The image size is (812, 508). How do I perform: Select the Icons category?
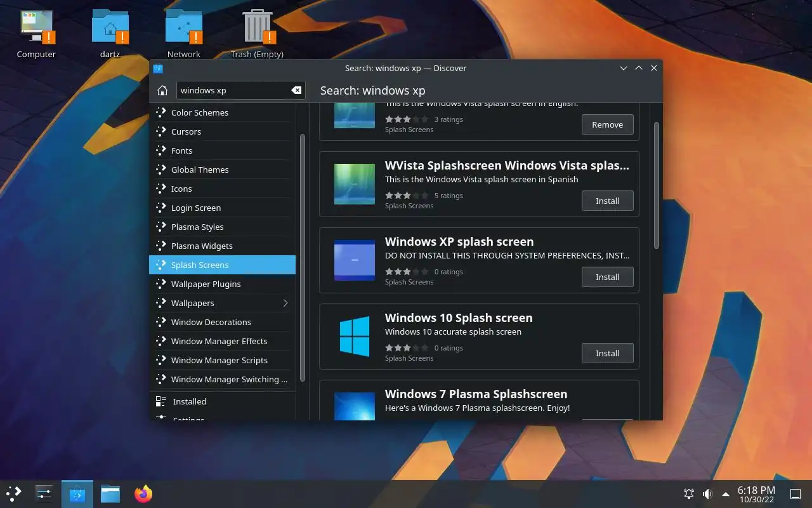pyautogui.click(x=222, y=189)
